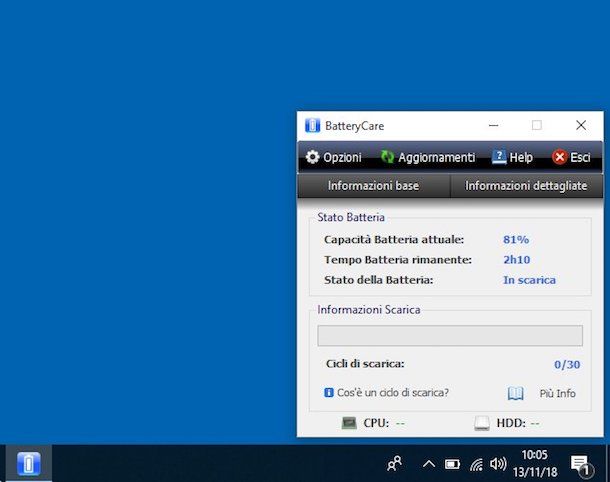Image resolution: width=610 pixels, height=482 pixels.
Task: Click the 'CPU:' label text
Action: (376, 423)
